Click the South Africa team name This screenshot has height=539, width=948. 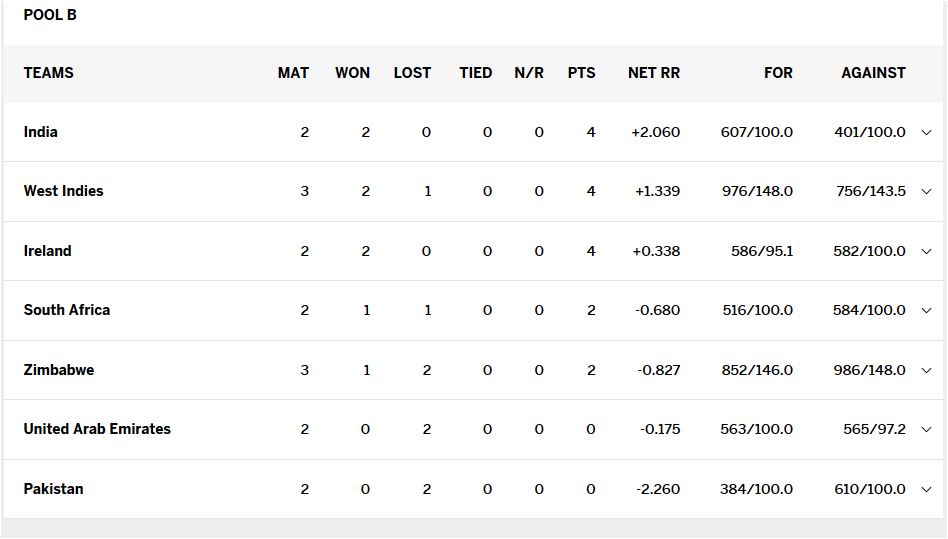[x=67, y=310]
